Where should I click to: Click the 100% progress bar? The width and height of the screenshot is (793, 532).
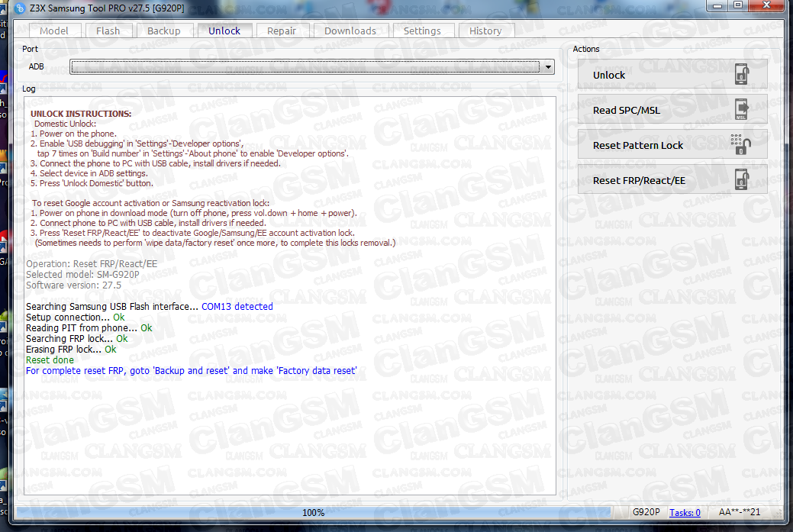click(314, 513)
